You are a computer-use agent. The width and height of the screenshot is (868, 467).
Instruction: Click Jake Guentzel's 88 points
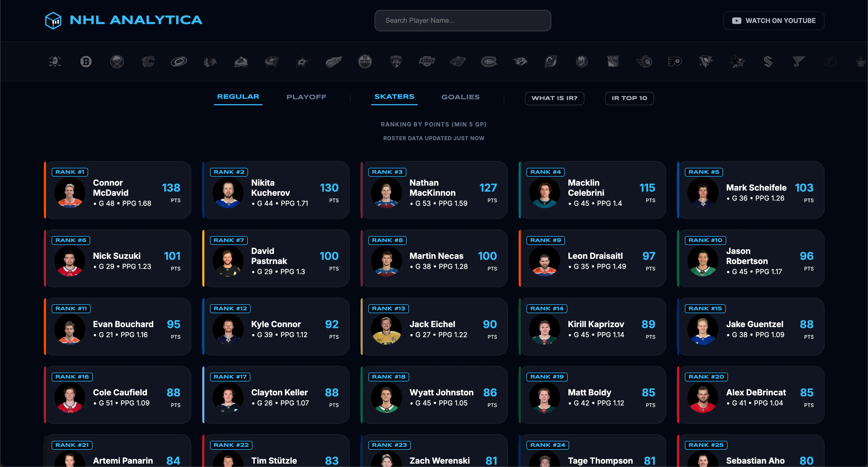[806, 324]
